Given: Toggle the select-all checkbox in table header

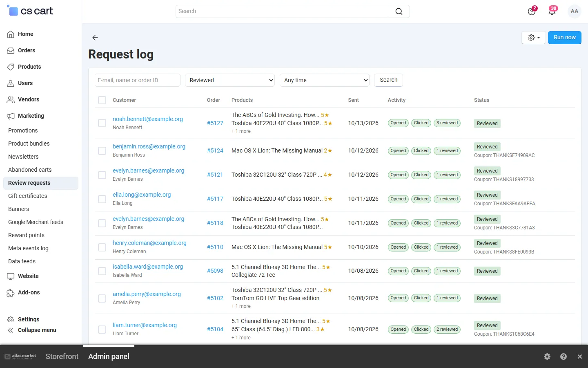Looking at the screenshot, I should click(x=102, y=100).
